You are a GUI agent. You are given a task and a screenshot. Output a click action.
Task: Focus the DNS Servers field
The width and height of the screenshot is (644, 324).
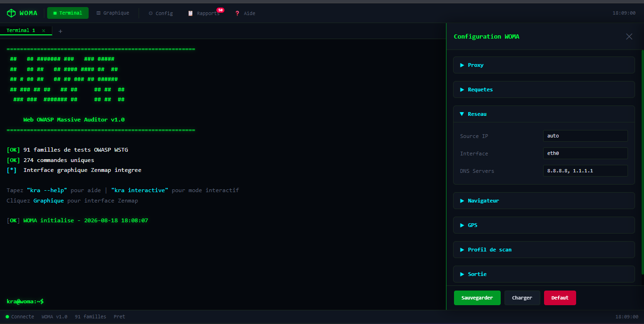[586, 170]
